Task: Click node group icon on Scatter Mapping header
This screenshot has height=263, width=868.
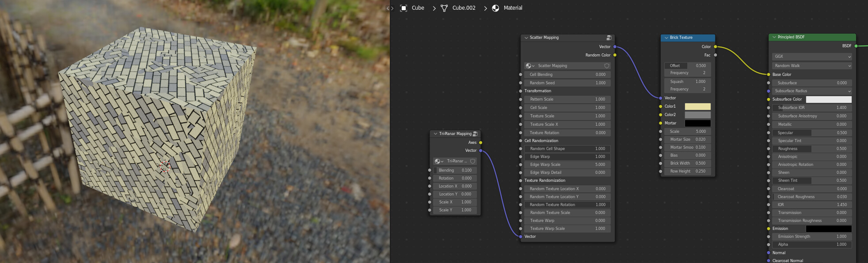Action: [609, 38]
